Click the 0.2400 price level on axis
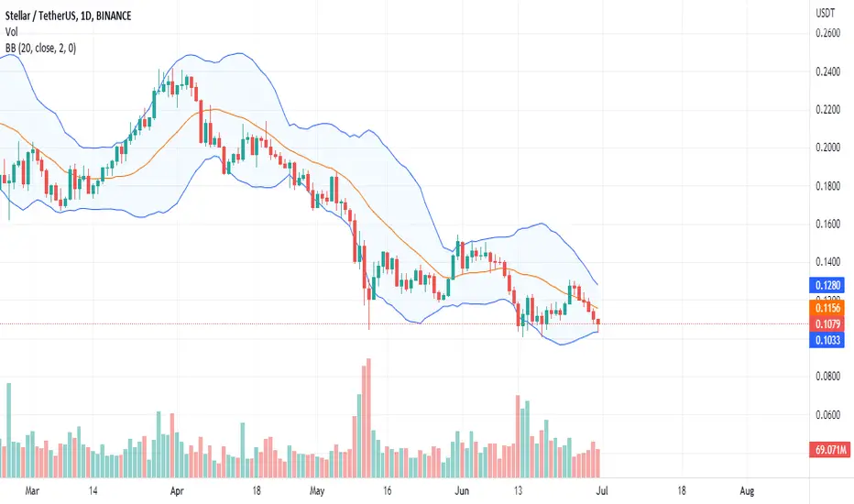 click(827, 71)
